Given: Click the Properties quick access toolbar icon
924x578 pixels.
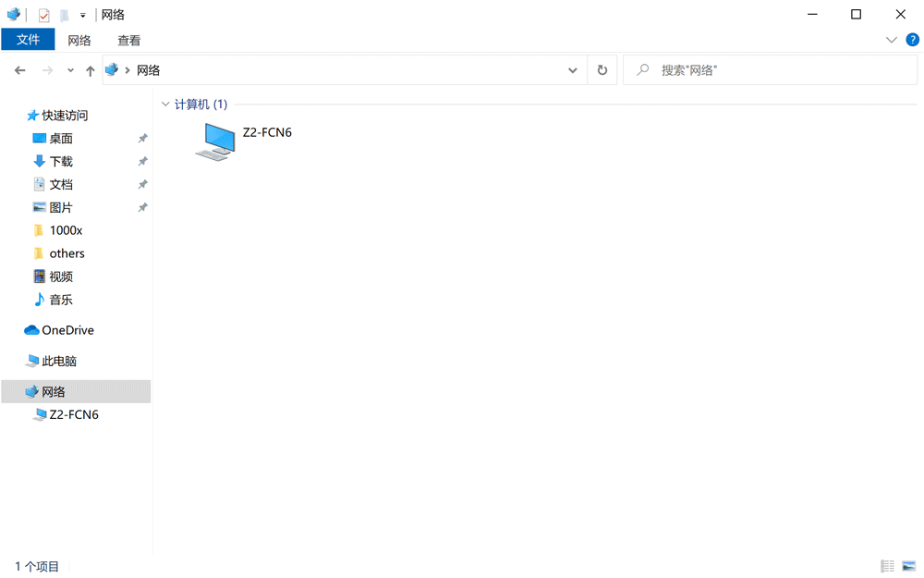Looking at the screenshot, I should tap(43, 15).
